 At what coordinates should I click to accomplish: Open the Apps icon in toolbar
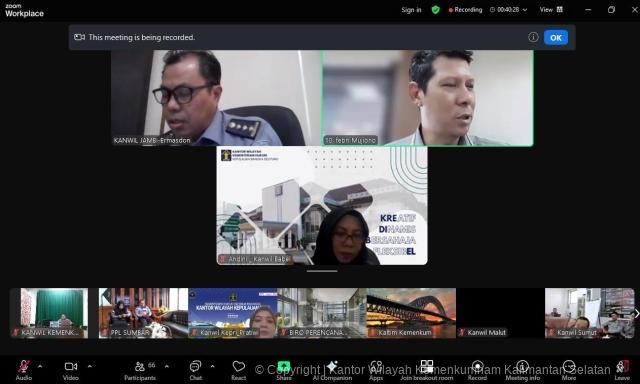(x=376, y=366)
